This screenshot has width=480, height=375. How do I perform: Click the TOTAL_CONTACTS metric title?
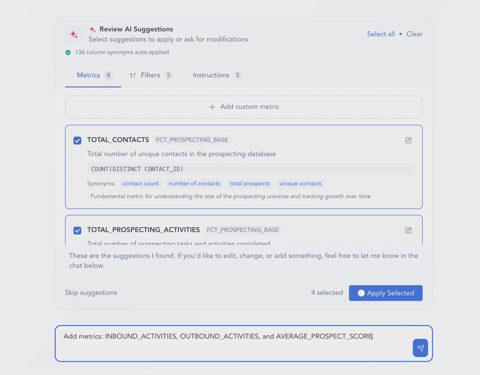118,140
